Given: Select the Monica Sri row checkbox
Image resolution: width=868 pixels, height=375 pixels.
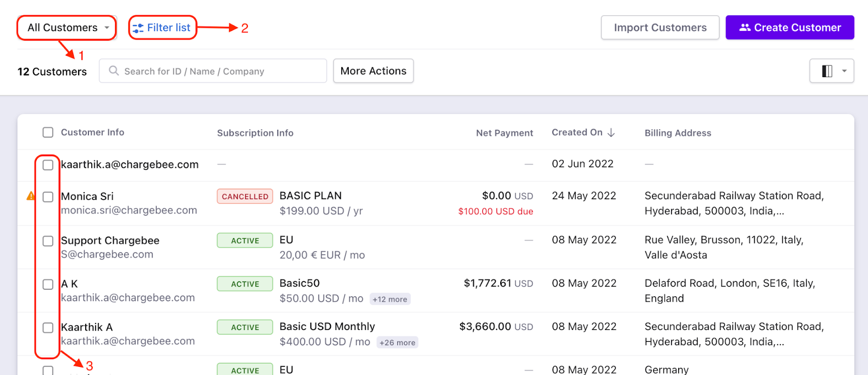Looking at the screenshot, I should point(48,196).
